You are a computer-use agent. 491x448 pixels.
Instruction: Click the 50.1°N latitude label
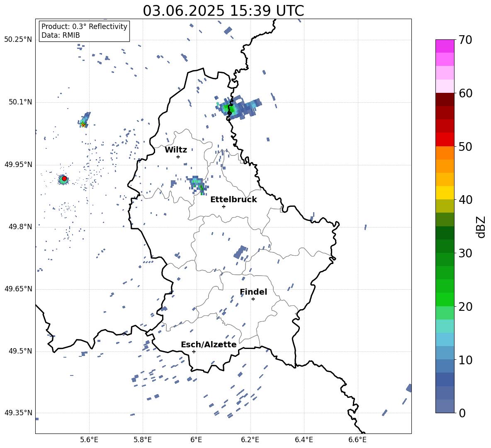coord(20,102)
